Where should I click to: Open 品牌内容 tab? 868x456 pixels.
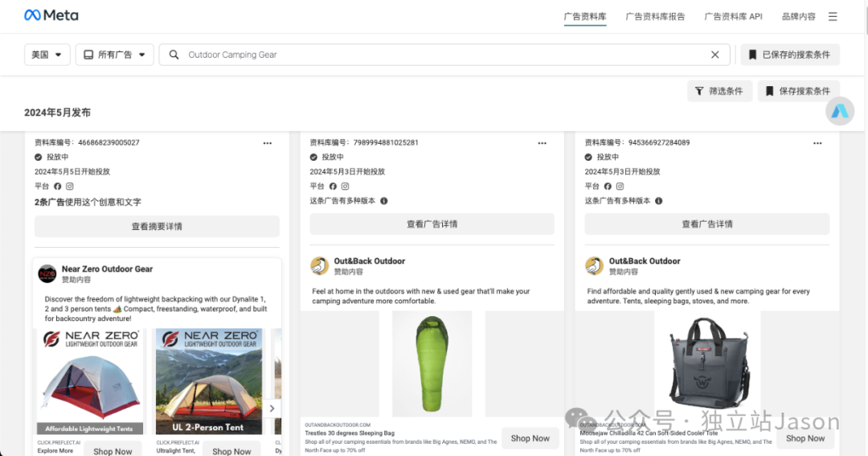tap(799, 17)
